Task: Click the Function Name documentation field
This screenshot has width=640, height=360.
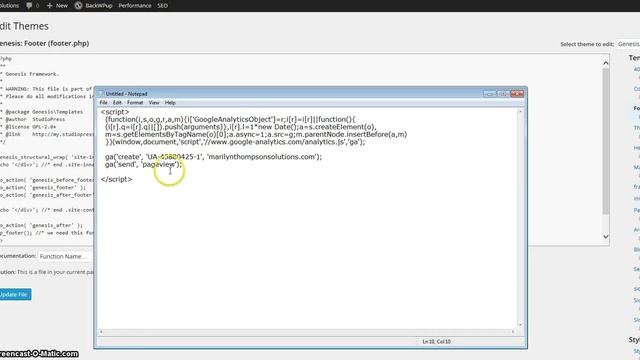Action: [x=65, y=256]
